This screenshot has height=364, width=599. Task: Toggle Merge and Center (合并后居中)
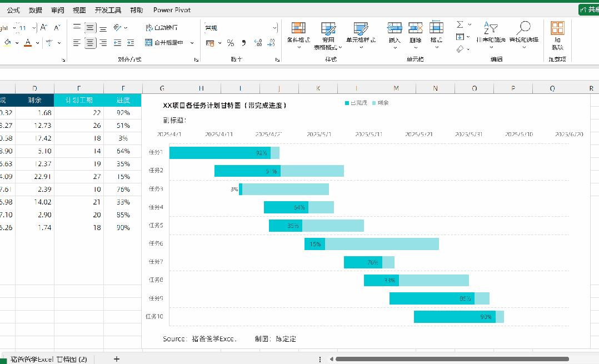pos(164,43)
